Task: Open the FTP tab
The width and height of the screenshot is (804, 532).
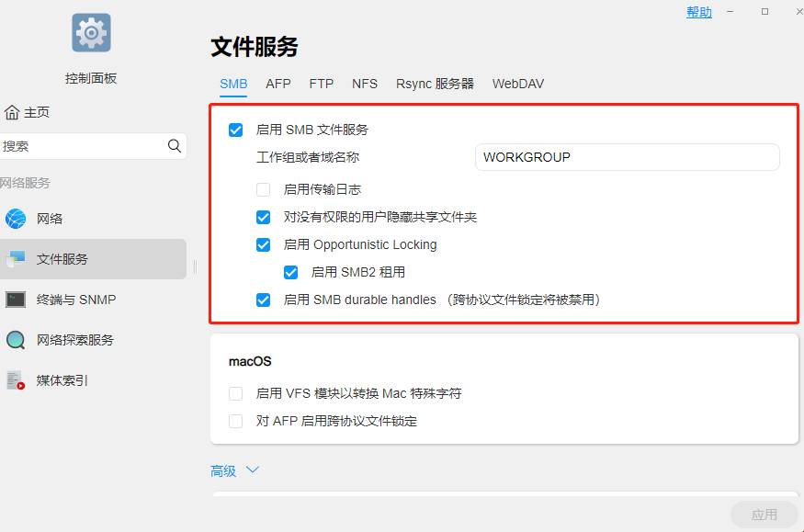Action: 322,84
